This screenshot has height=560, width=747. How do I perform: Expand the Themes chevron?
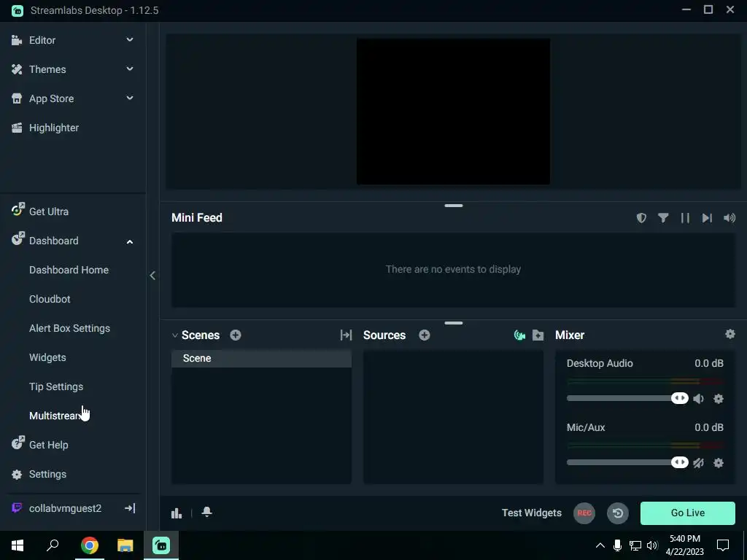[x=130, y=69]
